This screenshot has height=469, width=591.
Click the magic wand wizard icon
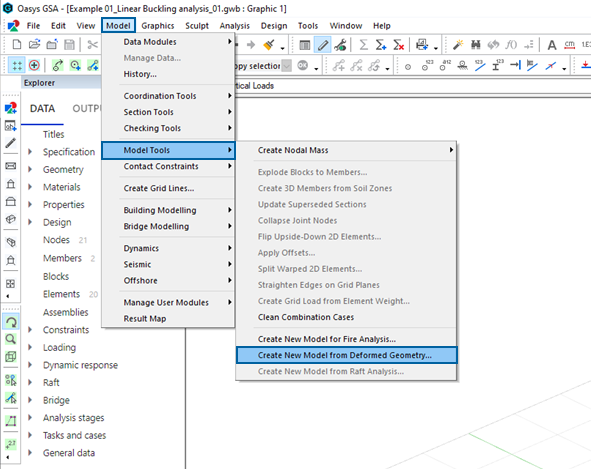(x=458, y=45)
